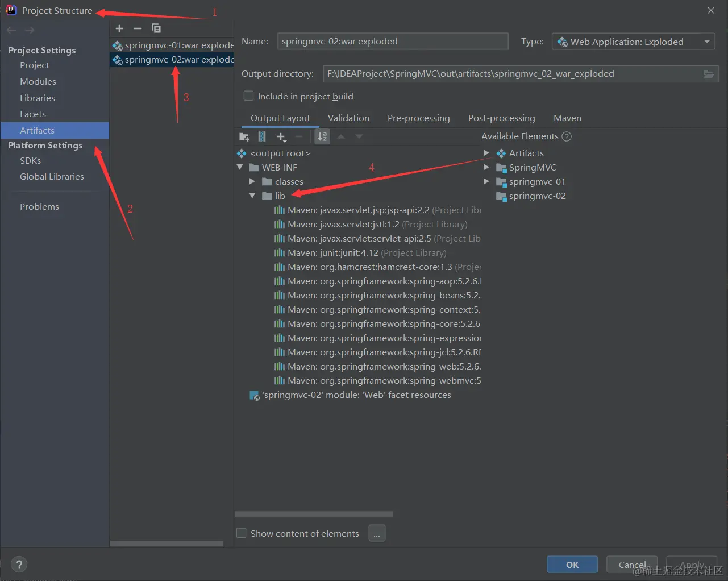Select the spring-core library row

[x=377, y=324]
